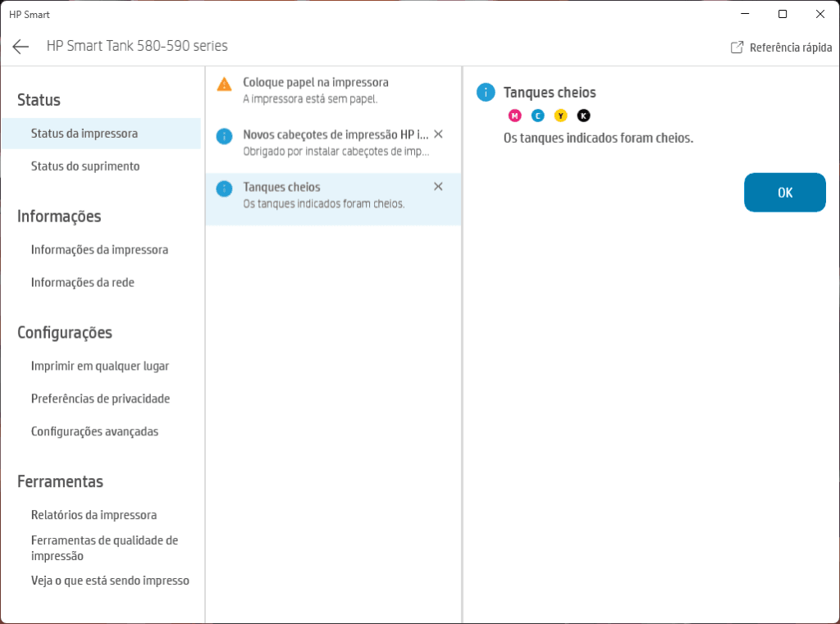Select the magenta ink tank icon
840x624 pixels.
[515, 116]
